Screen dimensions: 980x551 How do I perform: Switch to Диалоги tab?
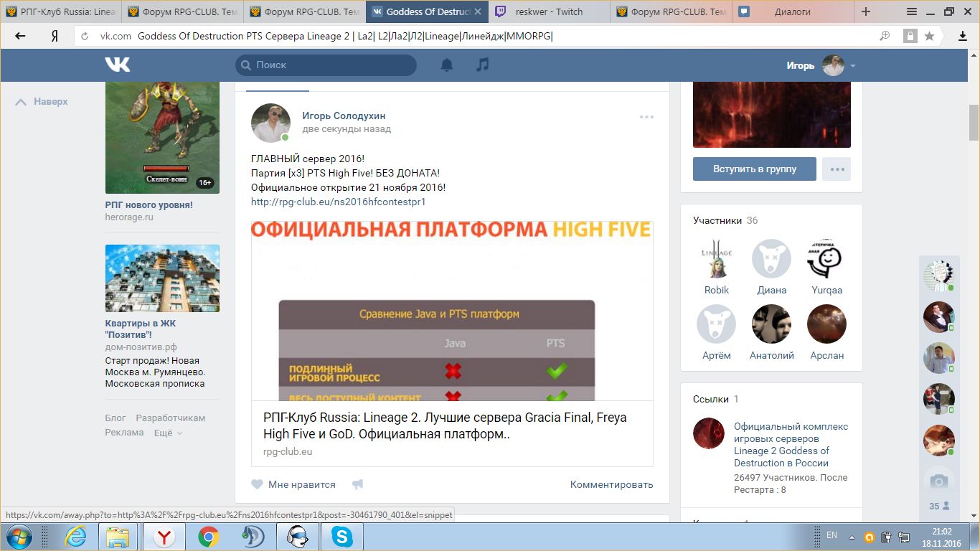click(793, 11)
